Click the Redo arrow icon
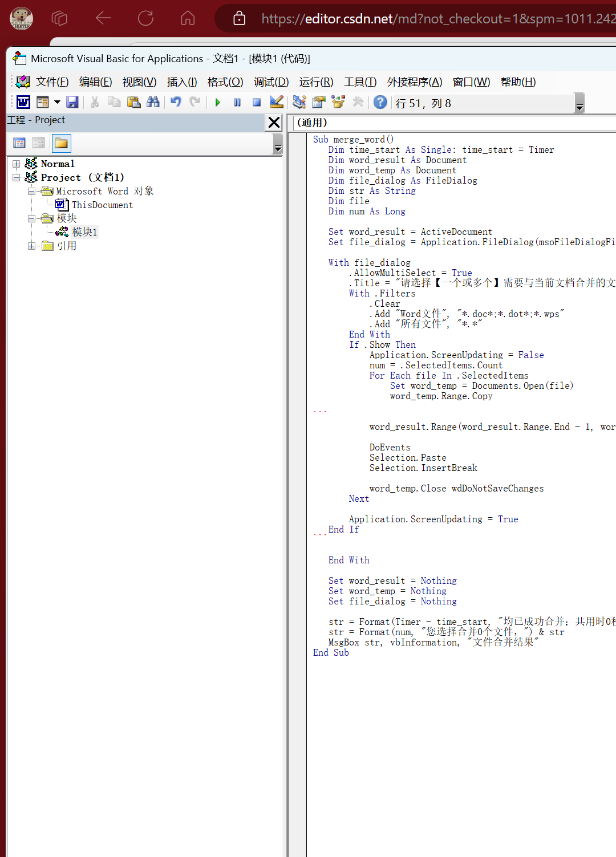Screen dimensions: 616x857 pos(195,102)
